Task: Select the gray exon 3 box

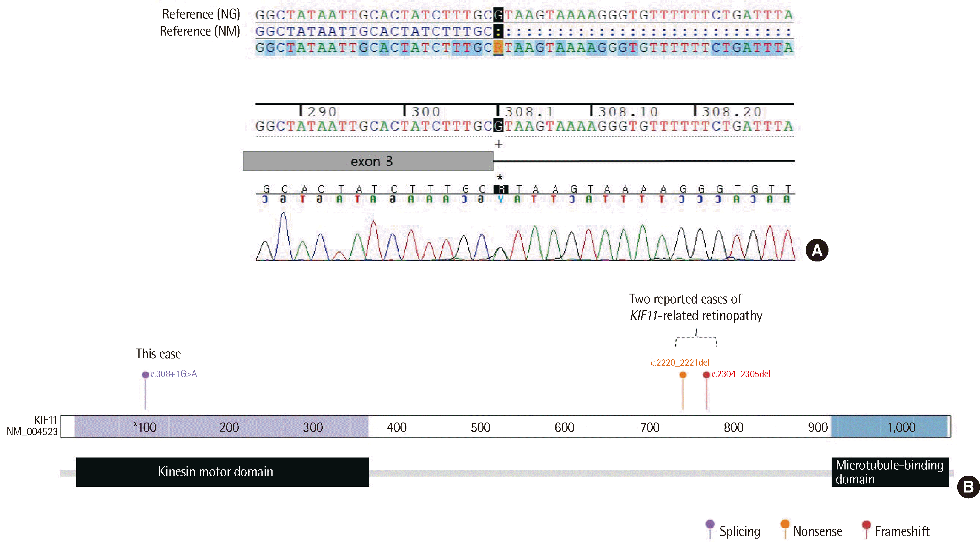Action: coord(368,162)
